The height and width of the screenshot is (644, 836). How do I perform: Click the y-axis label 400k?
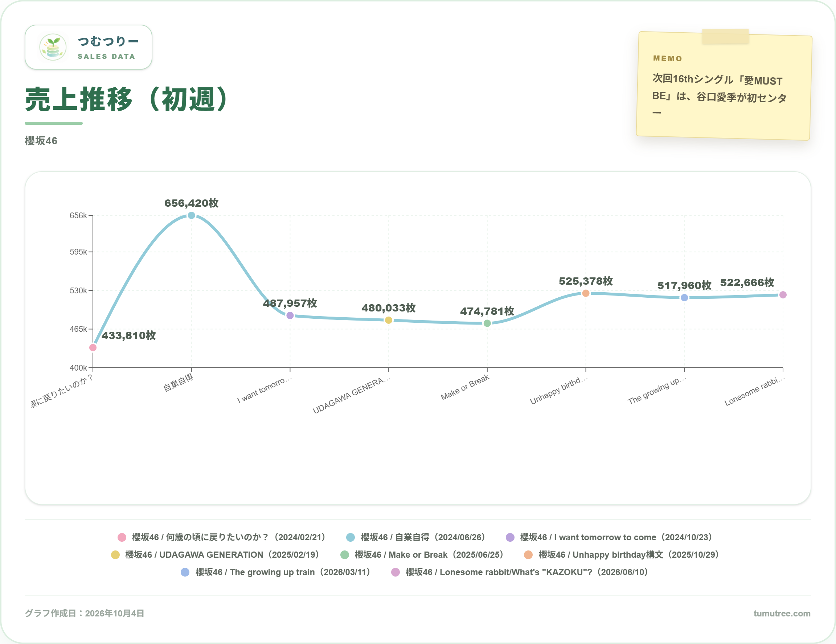click(78, 368)
